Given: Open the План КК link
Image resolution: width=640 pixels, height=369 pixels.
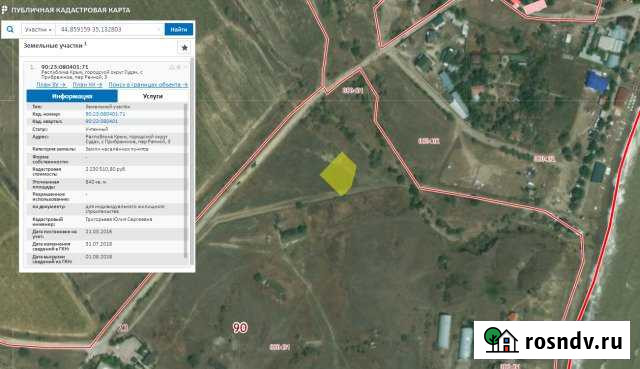Looking at the screenshot, I should 87,84.
